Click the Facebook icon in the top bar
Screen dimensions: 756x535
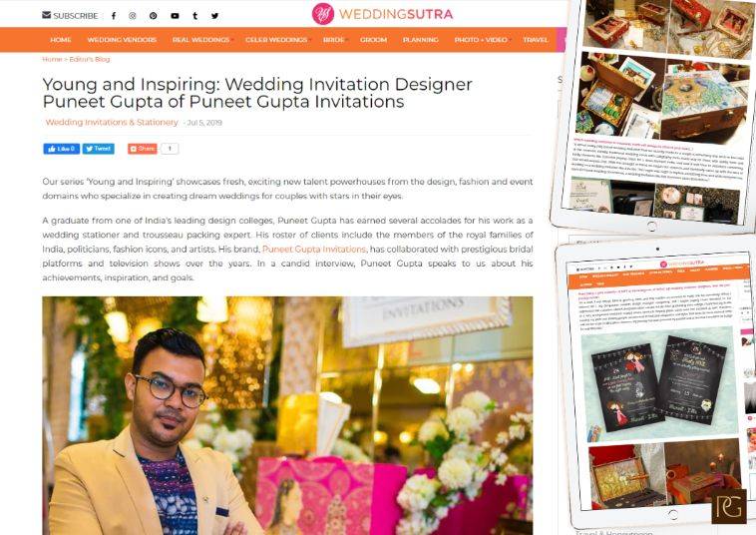[x=114, y=16]
